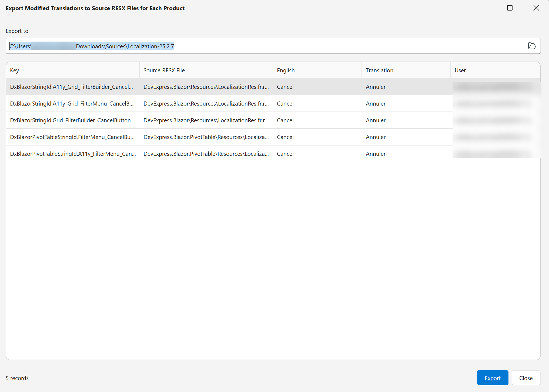Click source file cell of A11y_Grid_FilterBuilder_Cancel row
The width and height of the screenshot is (549, 392).
(206, 87)
